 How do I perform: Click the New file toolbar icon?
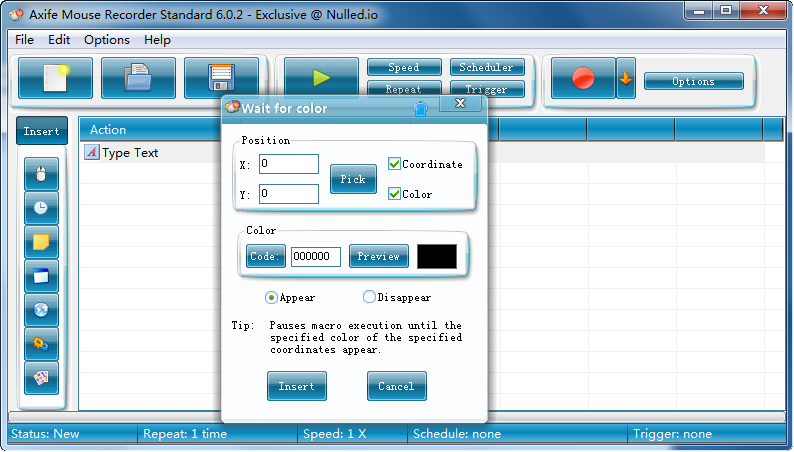point(55,78)
